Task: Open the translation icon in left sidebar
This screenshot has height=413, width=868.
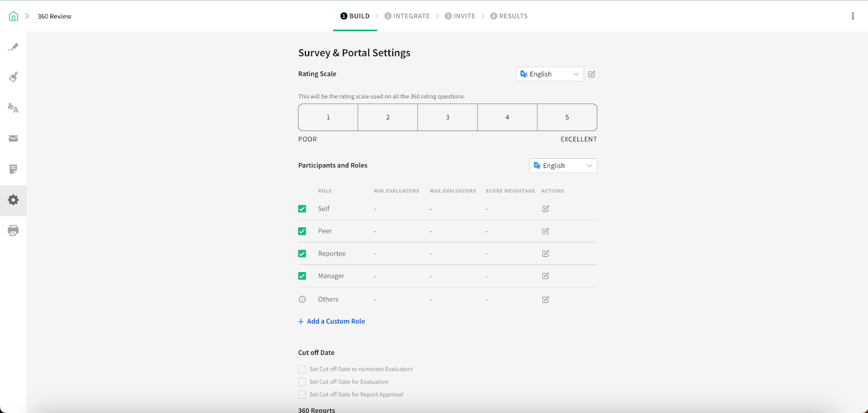Action: 13,108
